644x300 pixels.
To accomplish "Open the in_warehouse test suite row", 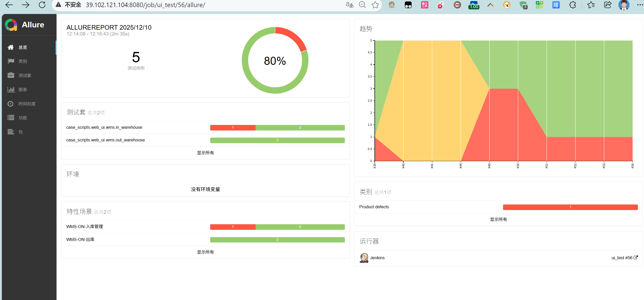I will [x=104, y=127].
